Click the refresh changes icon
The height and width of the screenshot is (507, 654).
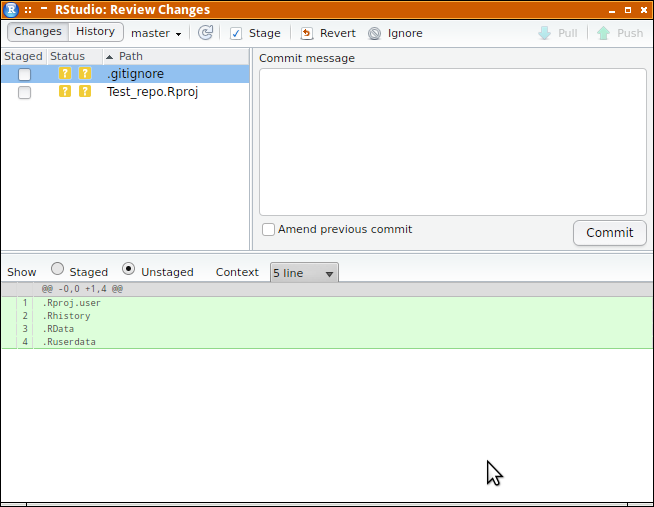coord(205,33)
